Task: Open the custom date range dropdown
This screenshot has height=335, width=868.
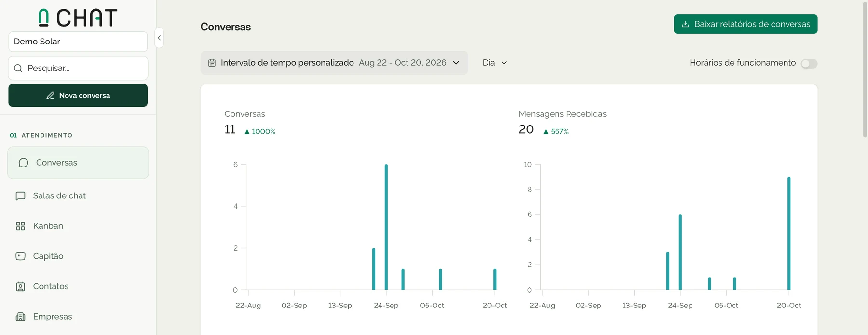Action: (334, 63)
